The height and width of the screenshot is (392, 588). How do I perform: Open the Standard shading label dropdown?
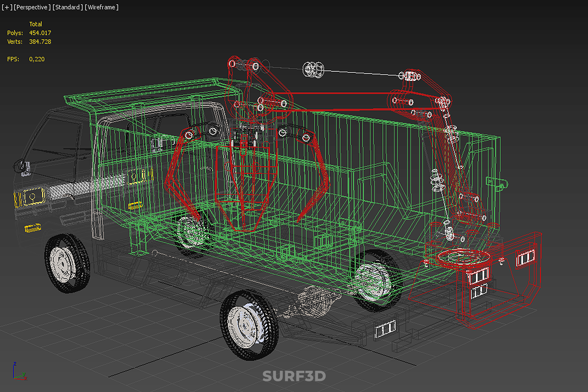[67, 7]
